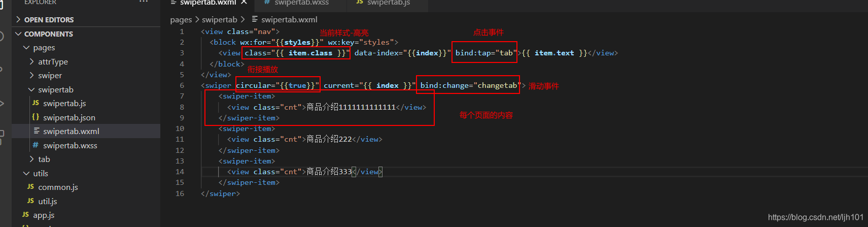Expand the OPEN EDITORS section

pyautogui.click(x=49, y=20)
